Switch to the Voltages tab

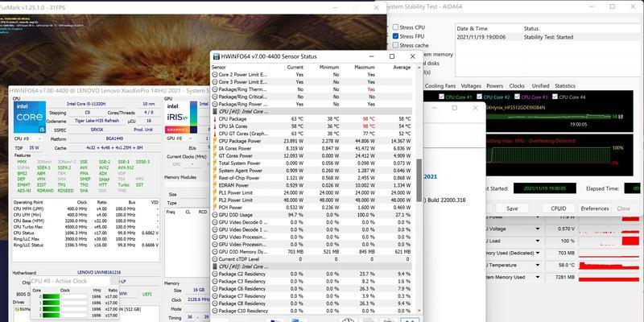(x=471, y=86)
